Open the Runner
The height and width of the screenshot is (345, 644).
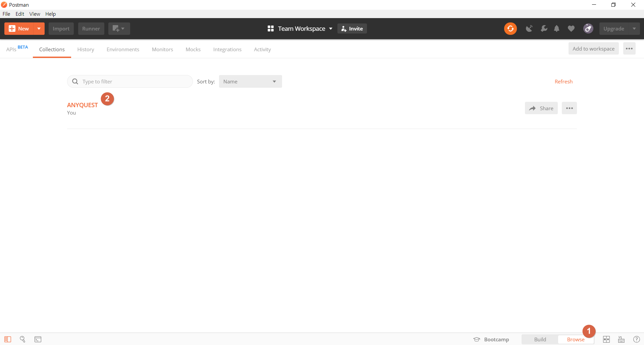pos(91,29)
